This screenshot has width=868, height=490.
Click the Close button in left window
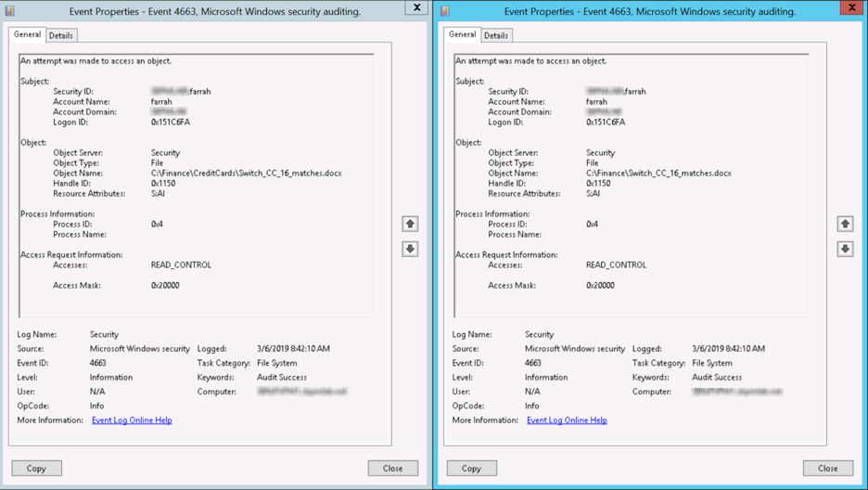[393, 469]
